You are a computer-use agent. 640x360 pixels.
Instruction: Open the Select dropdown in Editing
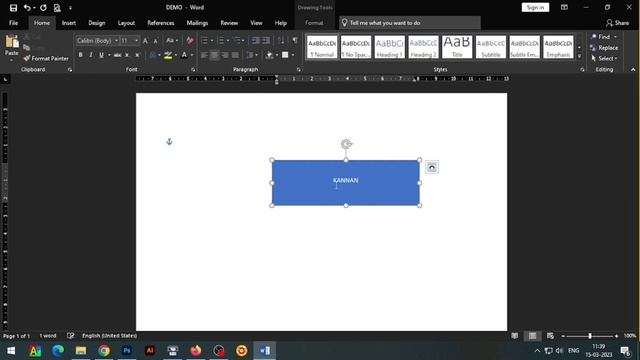(604, 58)
